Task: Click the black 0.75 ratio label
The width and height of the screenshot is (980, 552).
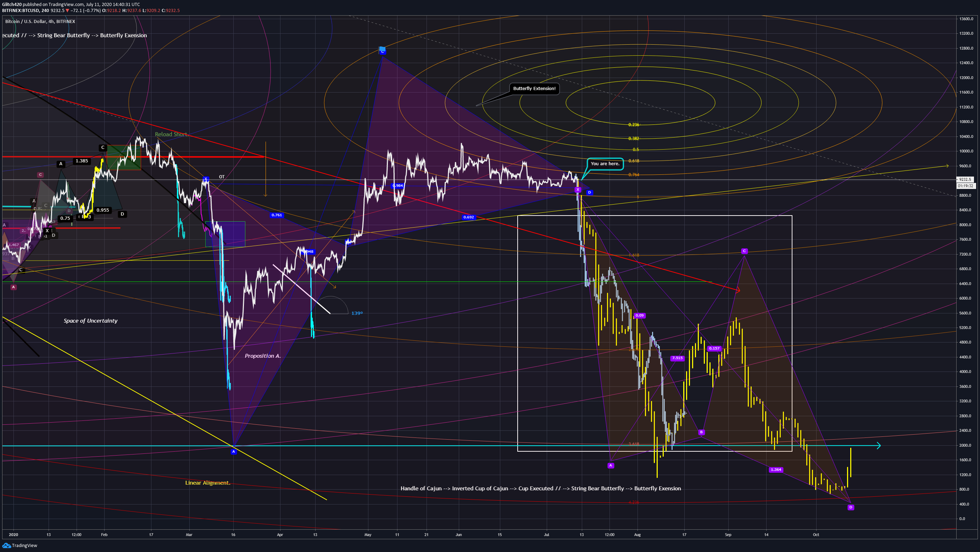Action: click(x=65, y=218)
